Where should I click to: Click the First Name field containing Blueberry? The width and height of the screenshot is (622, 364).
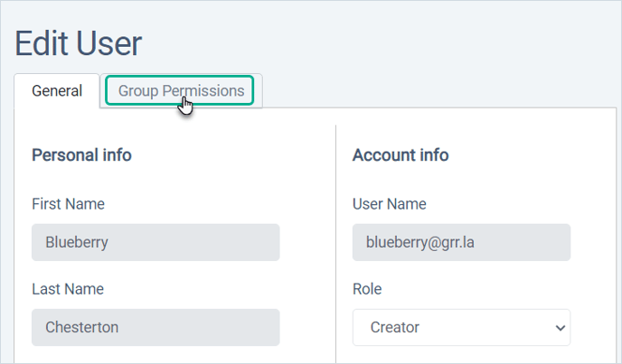(x=155, y=242)
